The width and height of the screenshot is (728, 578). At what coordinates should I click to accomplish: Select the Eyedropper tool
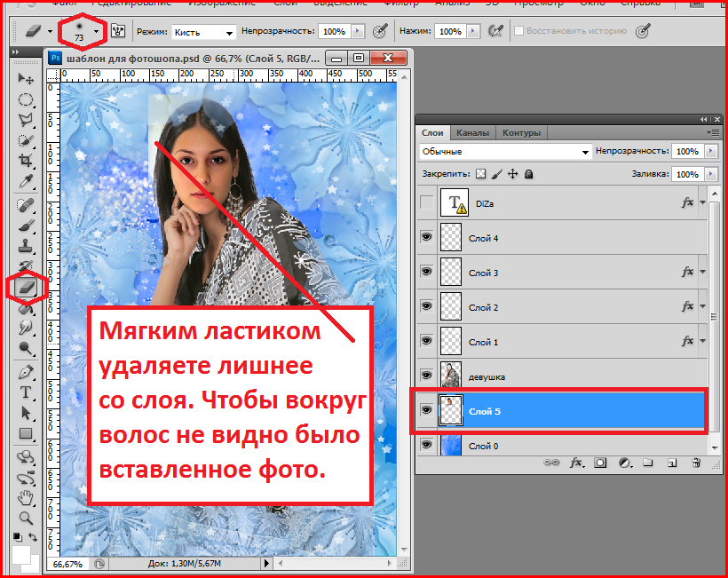(x=26, y=181)
